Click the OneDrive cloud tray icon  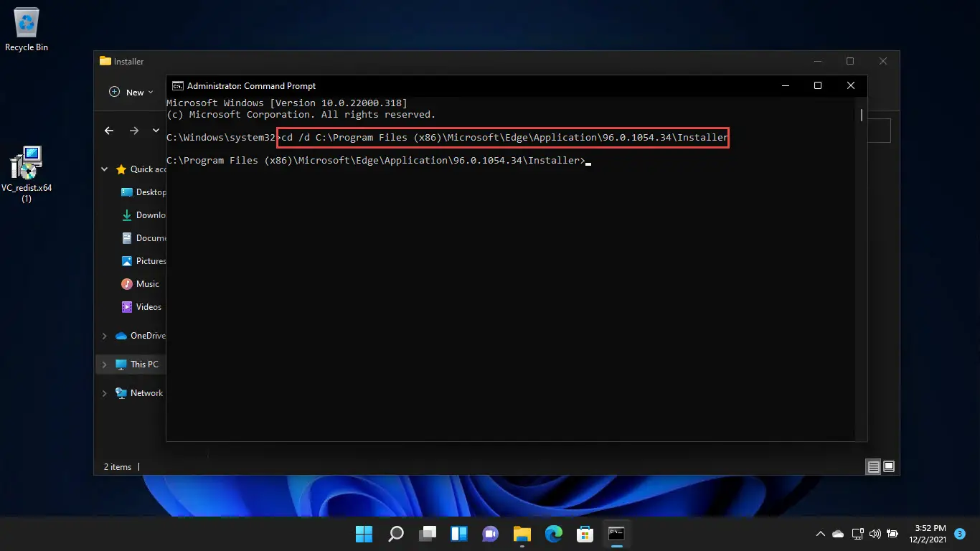point(838,534)
